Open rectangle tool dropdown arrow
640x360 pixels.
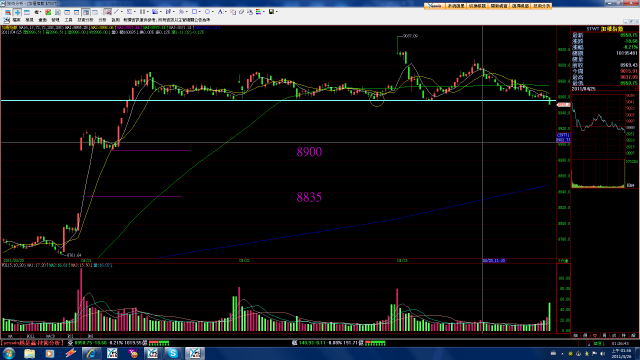(x=200, y=12)
